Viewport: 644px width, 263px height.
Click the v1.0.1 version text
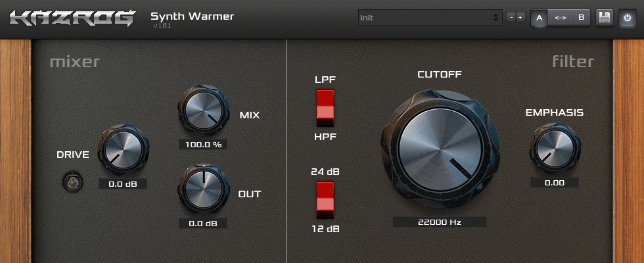162,26
